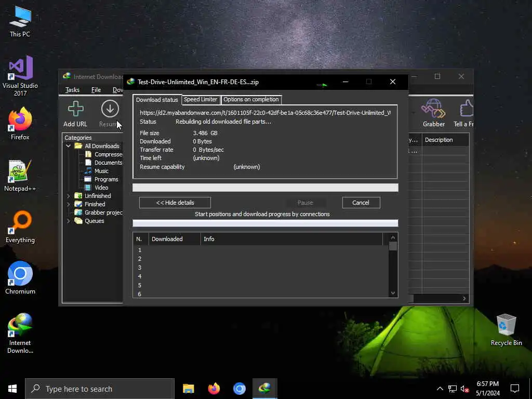This screenshot has height=399, width=532.
Task: Select All Downloads folder
Action: (97, 146)
